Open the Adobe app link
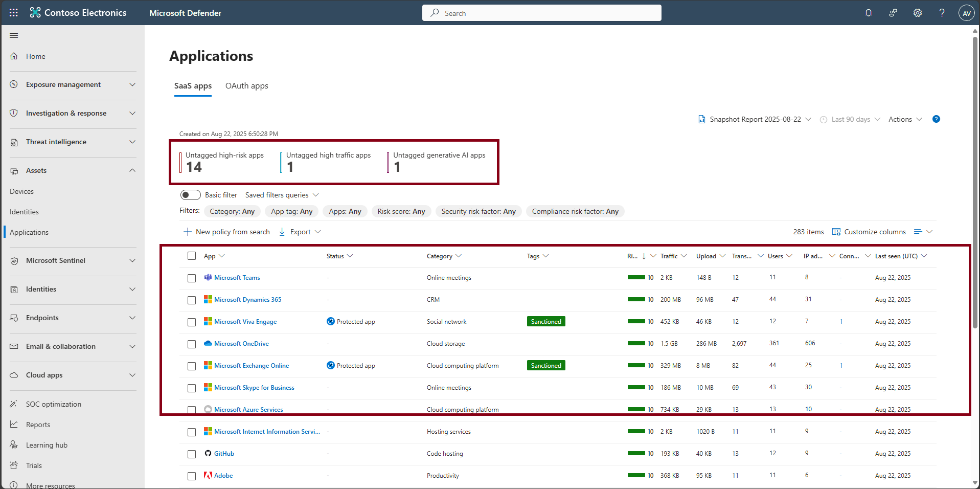 coord(223,476)
